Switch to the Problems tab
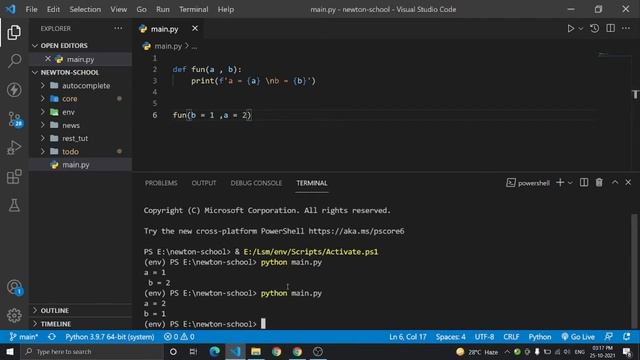The image size is (640, 360). [161, 183]
